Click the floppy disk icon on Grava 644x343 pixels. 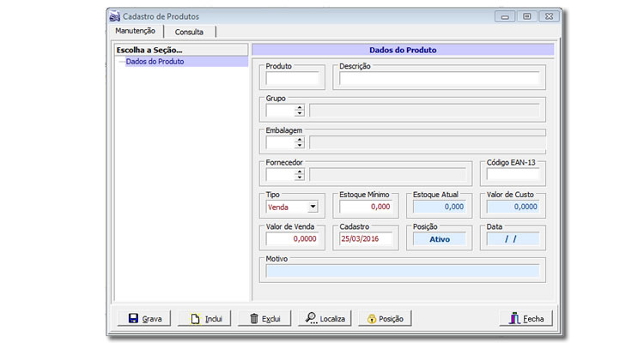click(x=133, y=318)
